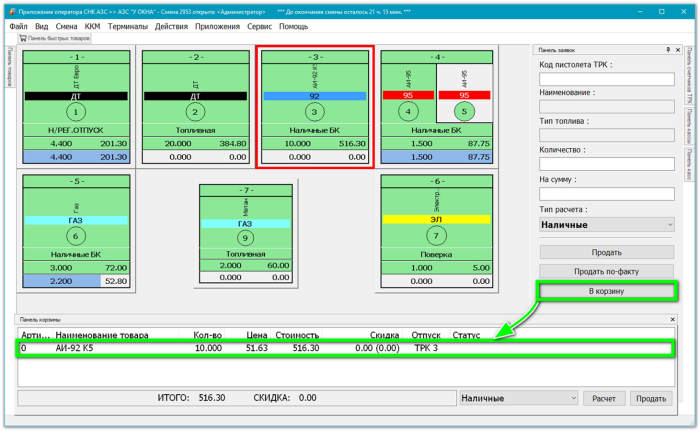The image size is (700, 431).
Task: Click the Наименование товара column header
Action: tap(102, 335)
